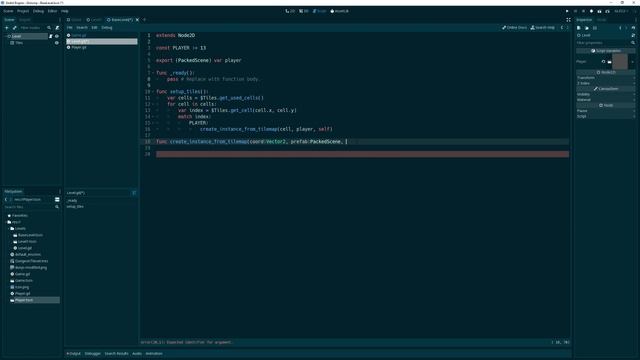
Task: Open the script editor Edit menu
Action: pos(94,28)
